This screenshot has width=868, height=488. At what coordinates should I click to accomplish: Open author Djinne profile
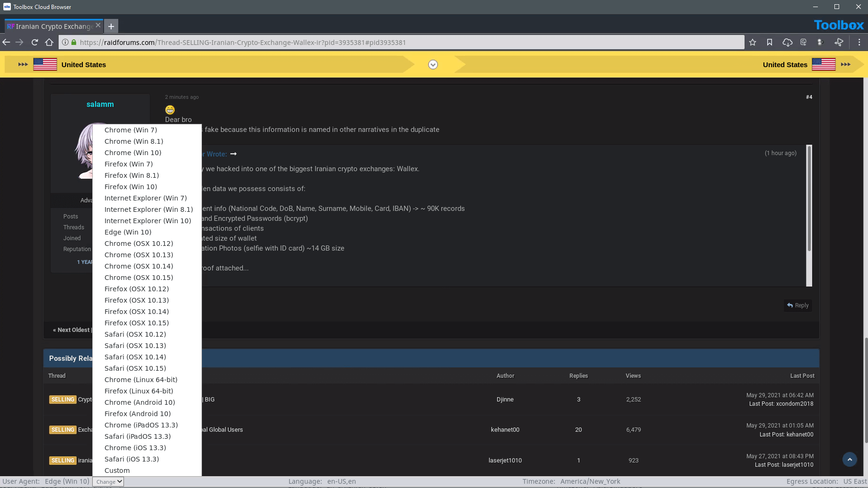pyautogui.click(x=505, y=400)
